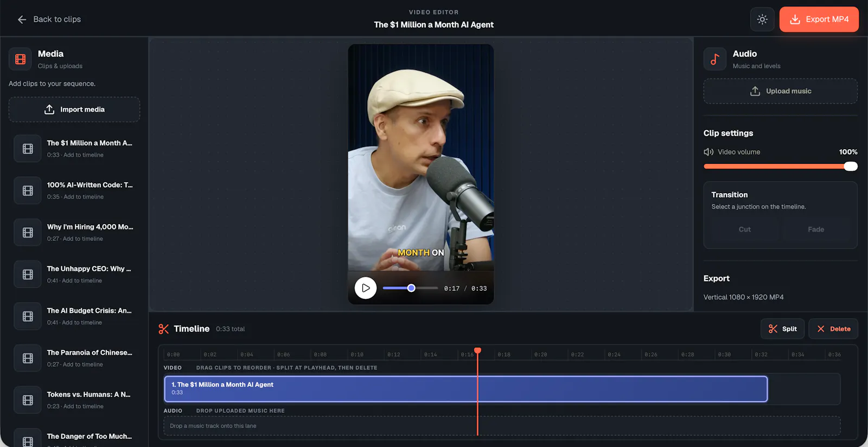
Task: Click the Back to clips link text
Action: coord(57,20)
